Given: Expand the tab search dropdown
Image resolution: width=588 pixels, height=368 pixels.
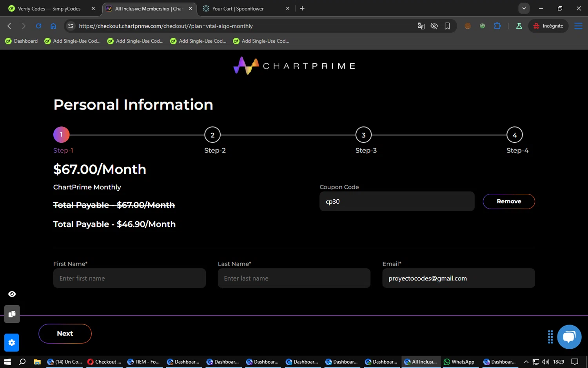Looking at the screenshot, I should pyautogui.click(x=524, y=8).
